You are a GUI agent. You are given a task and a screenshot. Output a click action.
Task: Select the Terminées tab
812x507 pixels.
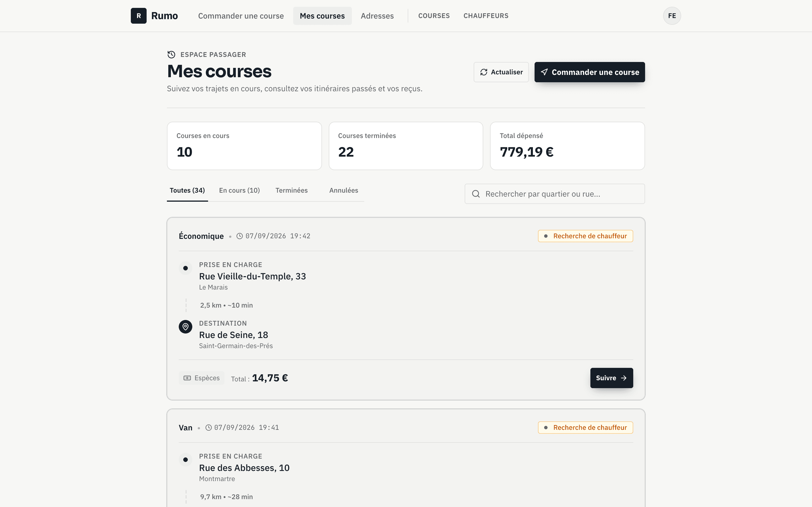(292, 190)
